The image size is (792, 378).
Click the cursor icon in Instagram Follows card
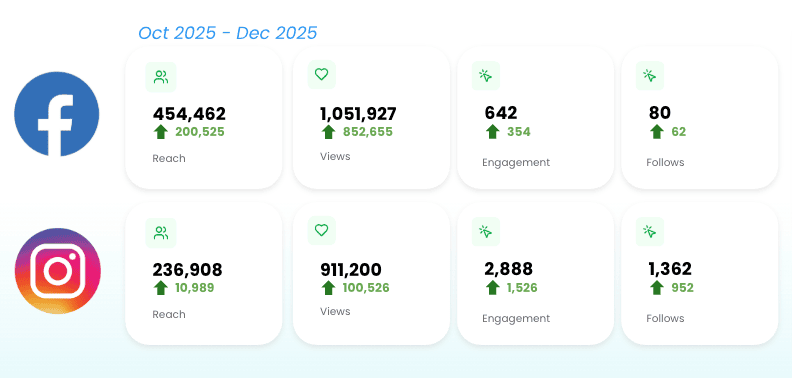650,231
